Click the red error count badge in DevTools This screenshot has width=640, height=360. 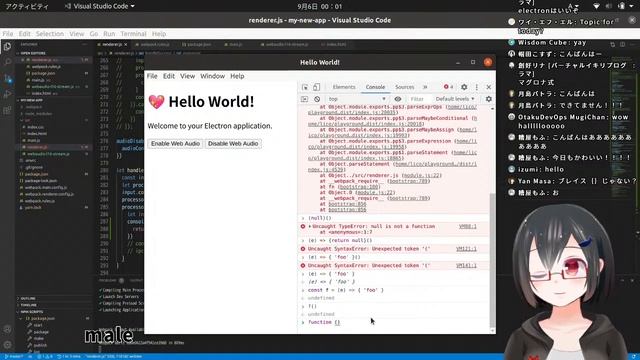tap(449, 87)
